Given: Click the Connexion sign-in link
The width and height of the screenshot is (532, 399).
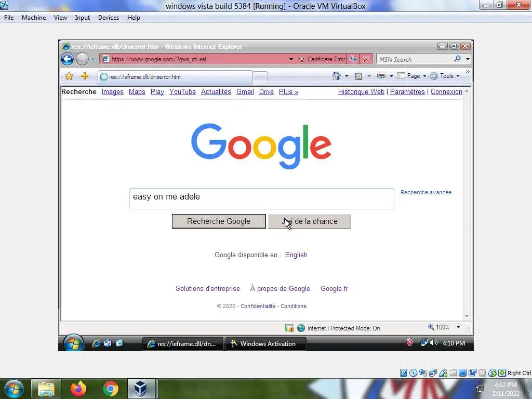Looking at the screenshot, I should click(x=446, y=91).
